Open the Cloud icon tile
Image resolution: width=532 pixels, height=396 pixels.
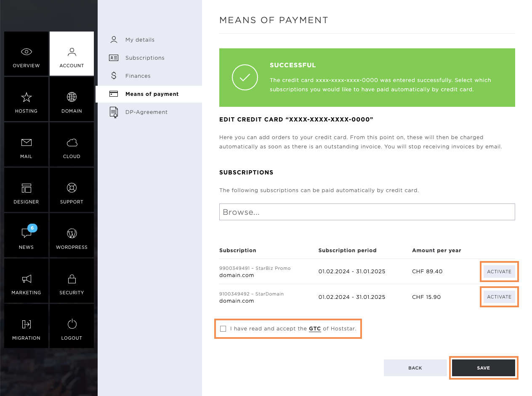72,145
